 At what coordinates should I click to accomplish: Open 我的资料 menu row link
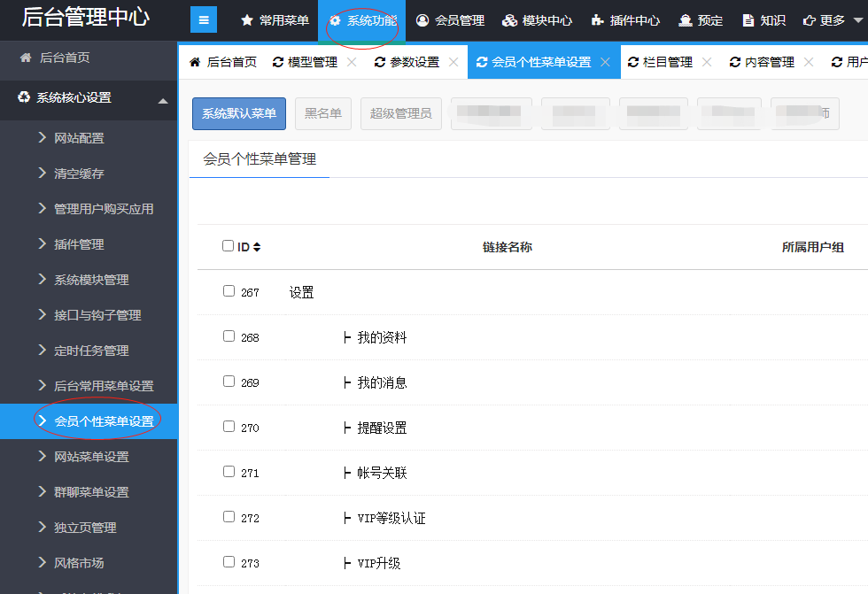[382, 338]
